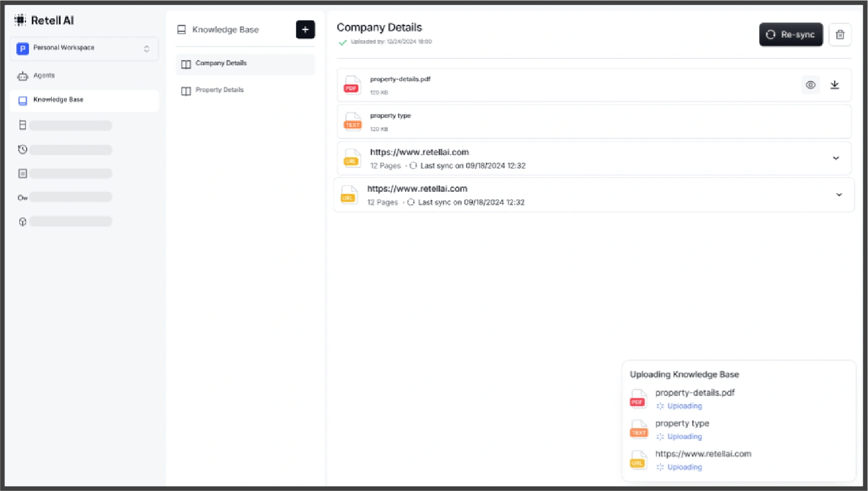Open the Uploading Knowledge Base panel

click(x=684, y=374)
